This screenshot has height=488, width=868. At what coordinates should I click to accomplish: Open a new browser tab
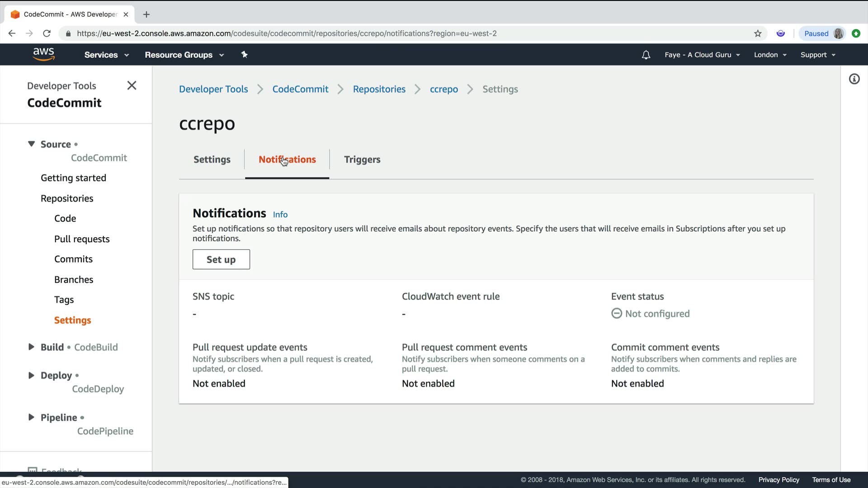(x=146, y=14)
